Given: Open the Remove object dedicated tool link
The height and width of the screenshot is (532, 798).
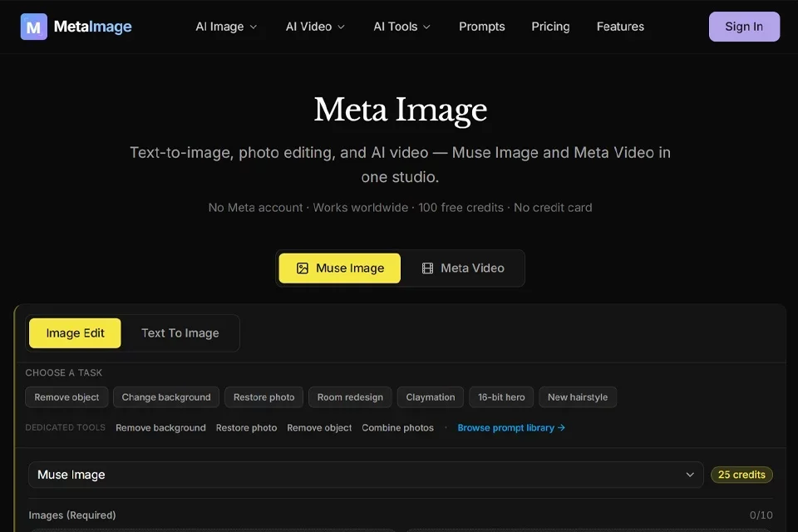Looking at the screenshot, I should click(319, 427).
